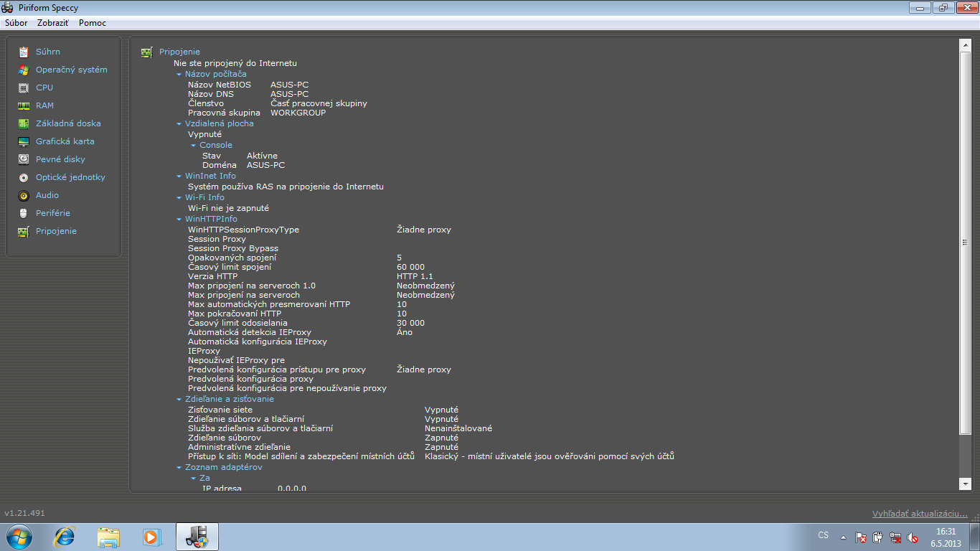
Task: Open the Základná doska motherboard icon
Action: coord(24,123)
